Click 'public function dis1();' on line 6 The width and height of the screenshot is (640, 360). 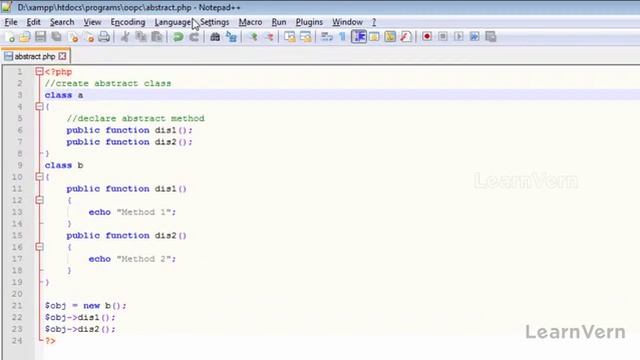pyautogui.click(x=129, y=130)
